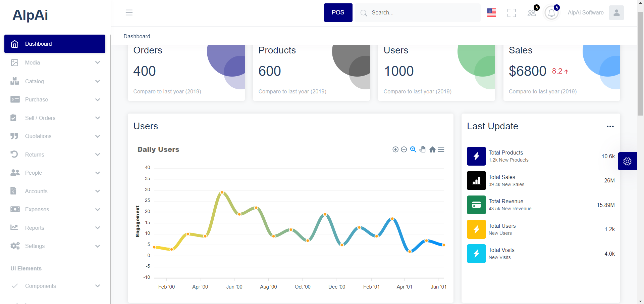Click the POS button

coord(338,13)
